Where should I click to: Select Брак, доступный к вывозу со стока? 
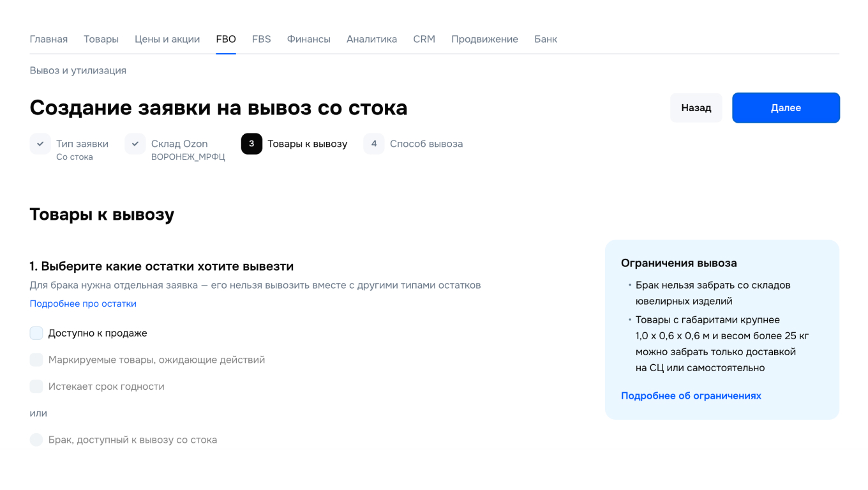[x=36, y=440]
